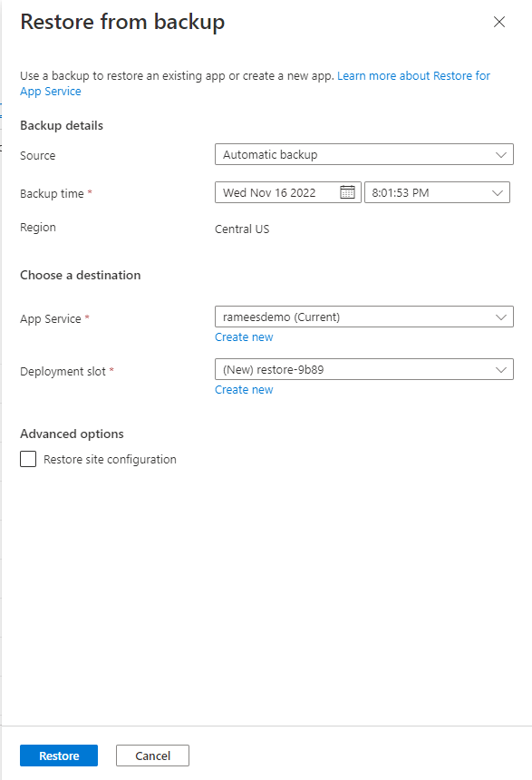The width and height of the screenshot is (532, 780).
Task: Open the calendar picker icon for backup date
Action: click(x=347, y=192)
